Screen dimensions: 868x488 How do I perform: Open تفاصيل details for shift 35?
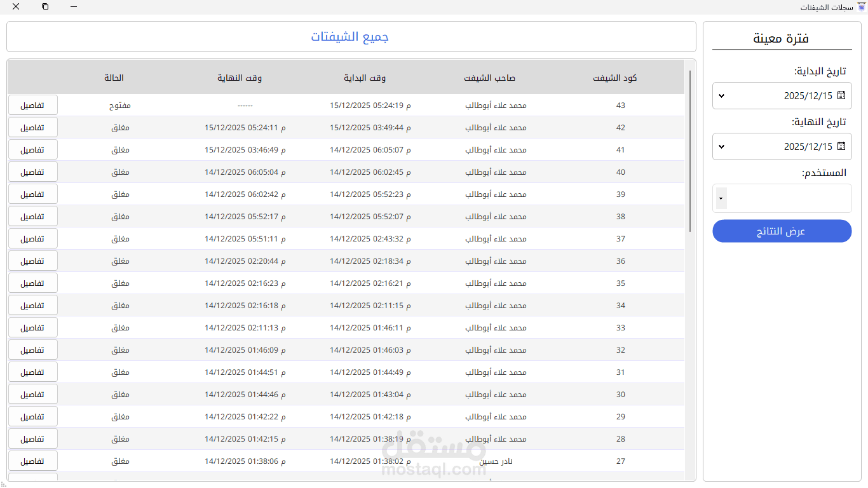(33, 283)
